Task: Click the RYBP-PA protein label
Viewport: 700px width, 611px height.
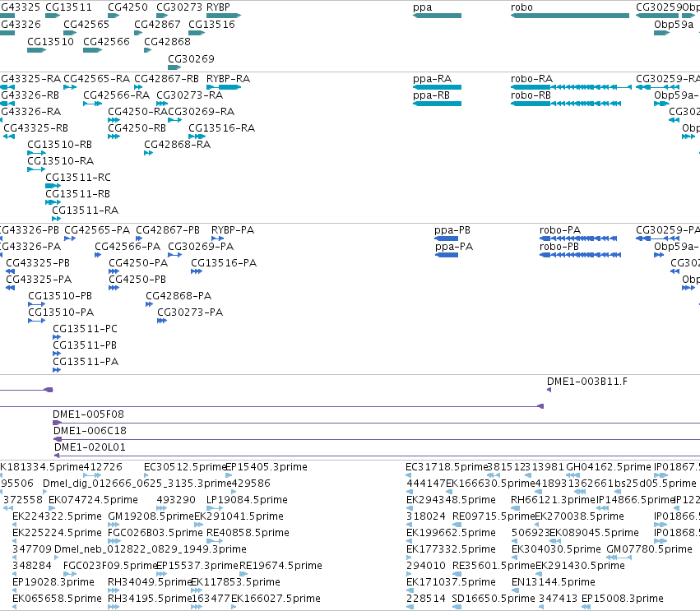Action: pos(233,231)
